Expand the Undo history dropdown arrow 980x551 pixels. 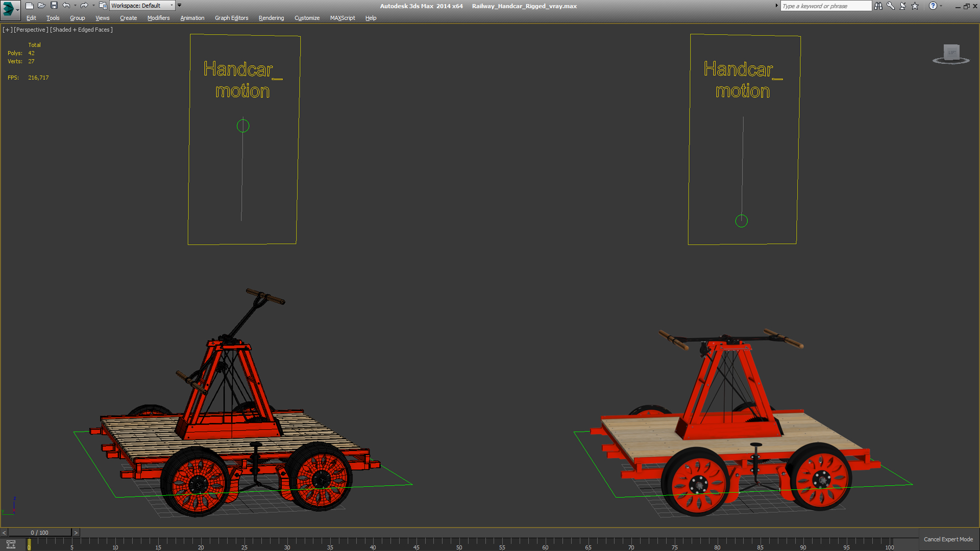[75, 6]
